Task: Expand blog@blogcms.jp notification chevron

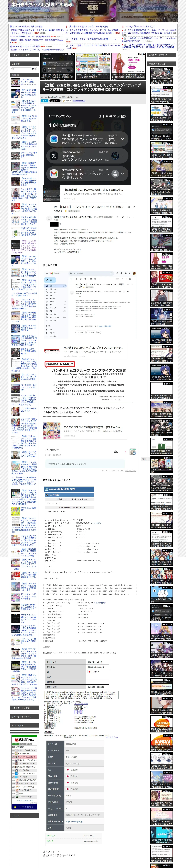Action: point(122,139)
